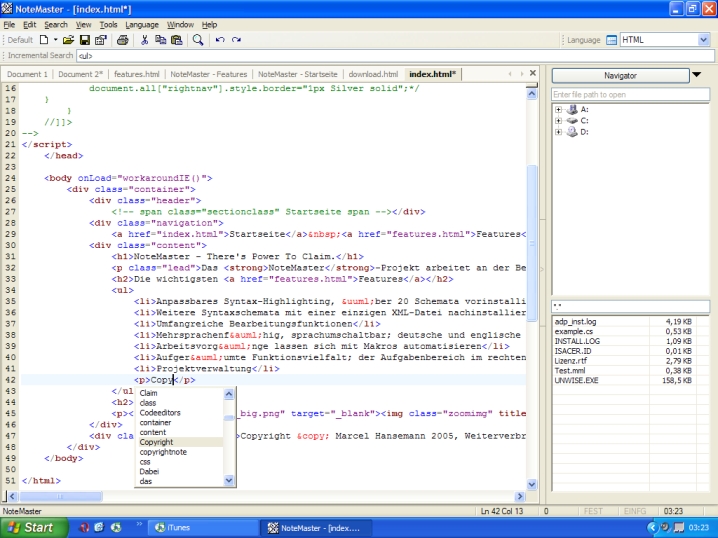
Task: Expand the C: drive tree node
Action: 557,120
